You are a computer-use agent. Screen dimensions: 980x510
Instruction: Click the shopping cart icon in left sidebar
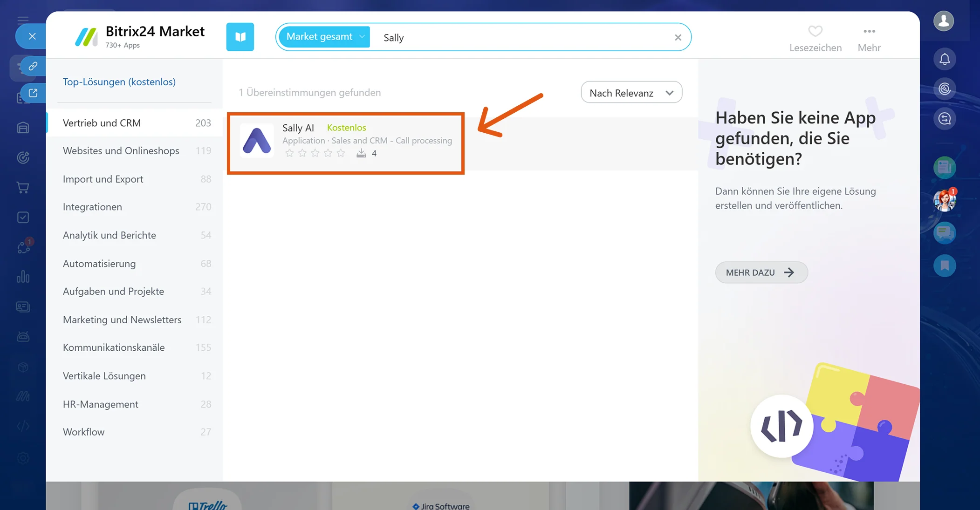pos(23,187)
